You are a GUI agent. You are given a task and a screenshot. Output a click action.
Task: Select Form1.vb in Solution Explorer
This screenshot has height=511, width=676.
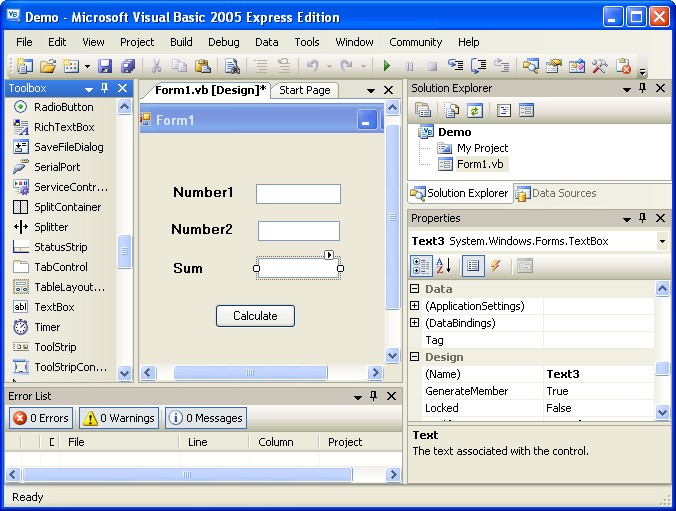480,164
